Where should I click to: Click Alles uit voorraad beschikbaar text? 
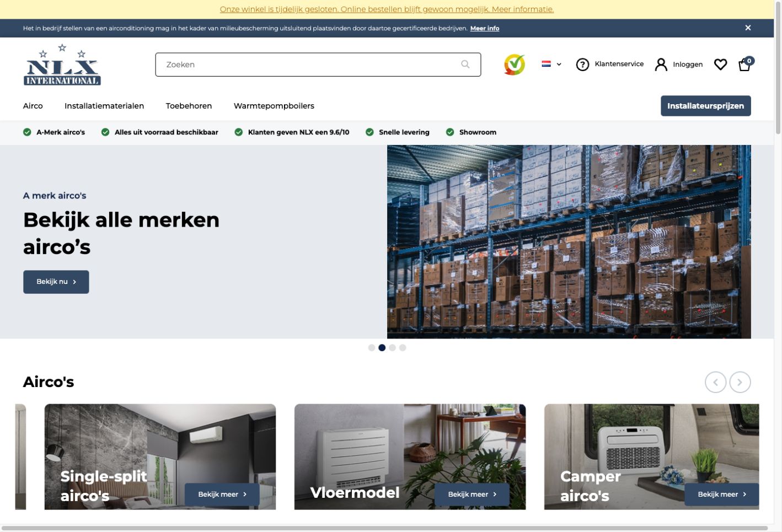coord(167,132)
